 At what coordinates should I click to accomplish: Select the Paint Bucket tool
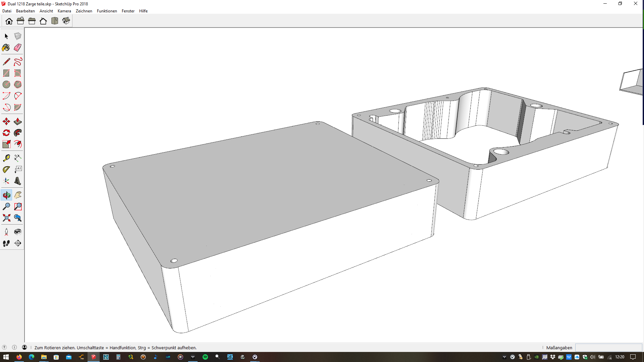pyautogui.click(x=6, y=48)
